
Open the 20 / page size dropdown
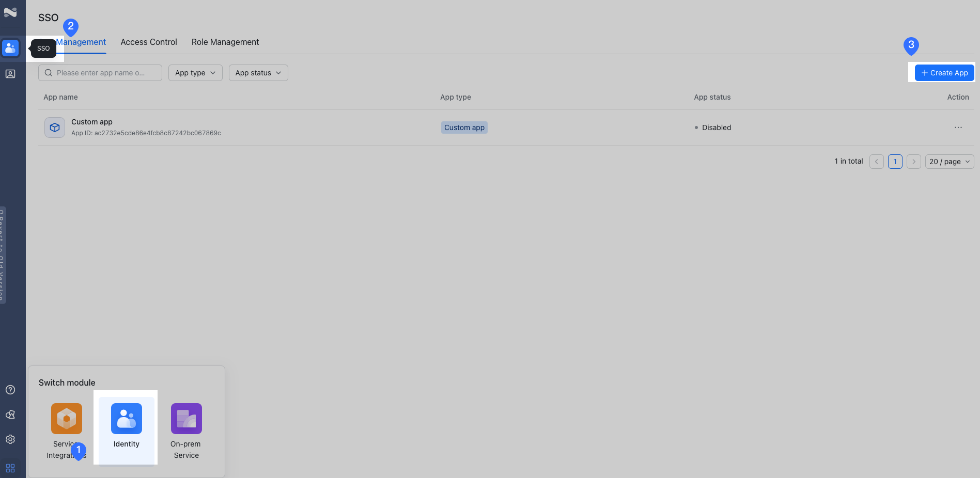pyautogui.click(x=950, y=162)
